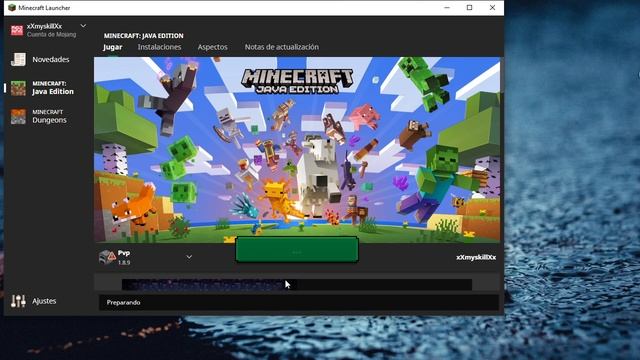
Task: Click the Minecraft Launcher title bar icon
Action: click(x=12, y=8)
